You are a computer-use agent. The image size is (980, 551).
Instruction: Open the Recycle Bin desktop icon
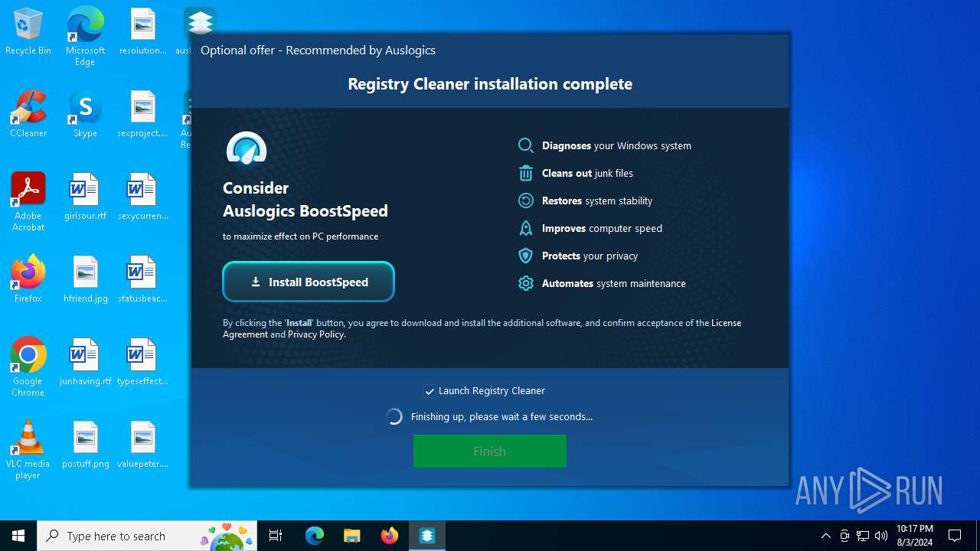click(x=28, y=32)
